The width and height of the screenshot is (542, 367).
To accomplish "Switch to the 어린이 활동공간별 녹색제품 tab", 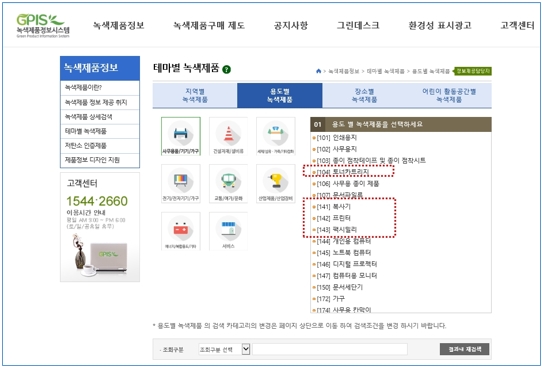I will point(449,95).
